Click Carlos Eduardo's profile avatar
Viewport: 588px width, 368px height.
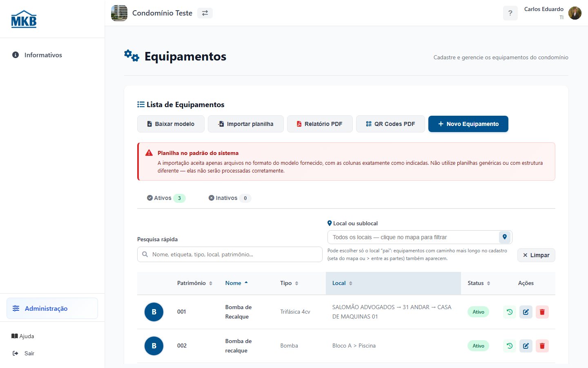tap(575, 13)
